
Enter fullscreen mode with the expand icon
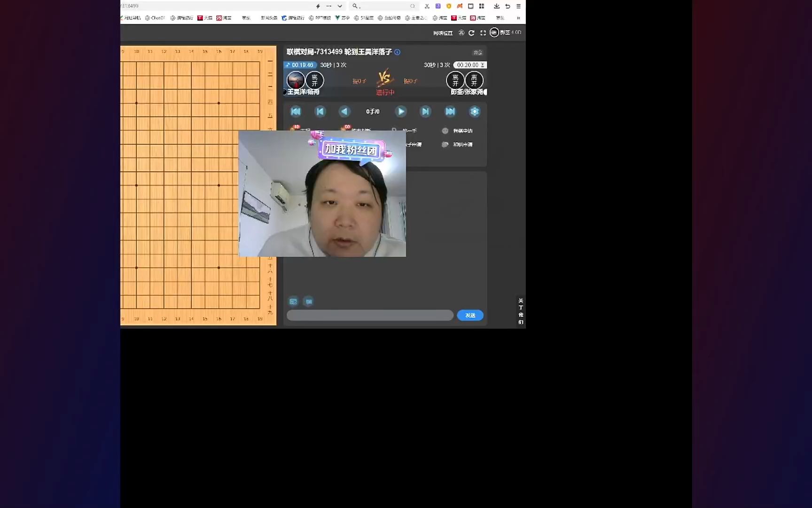[483, 33]
